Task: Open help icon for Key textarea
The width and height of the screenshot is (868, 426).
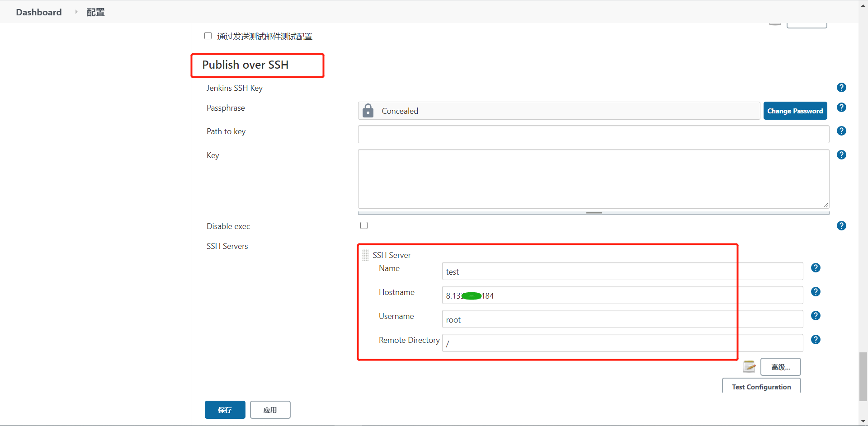Action: click(x=841, y=155)
